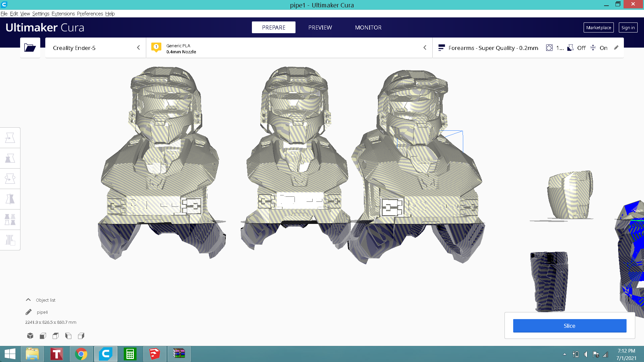644x362 pixels.
Task: Switch to 3D view cube icon
Action: (30, 336)
